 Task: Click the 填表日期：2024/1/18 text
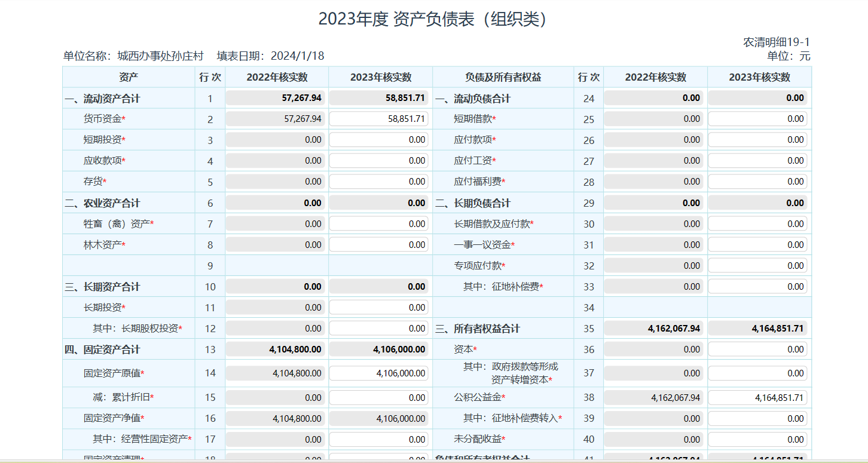270,56
